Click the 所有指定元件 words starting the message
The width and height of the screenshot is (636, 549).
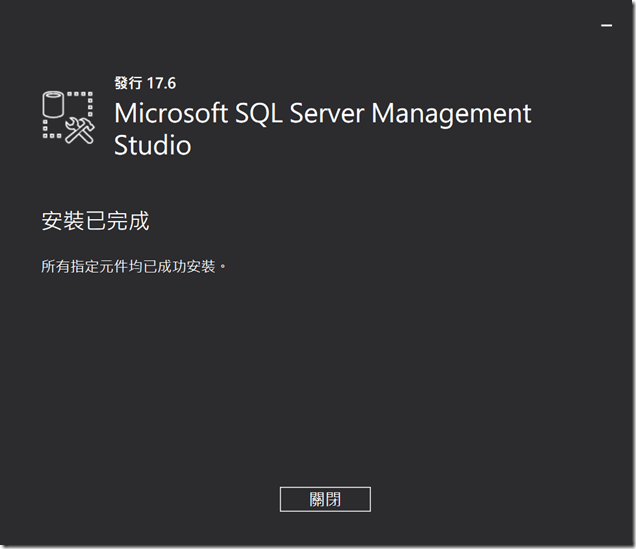(x=84, y=267)
